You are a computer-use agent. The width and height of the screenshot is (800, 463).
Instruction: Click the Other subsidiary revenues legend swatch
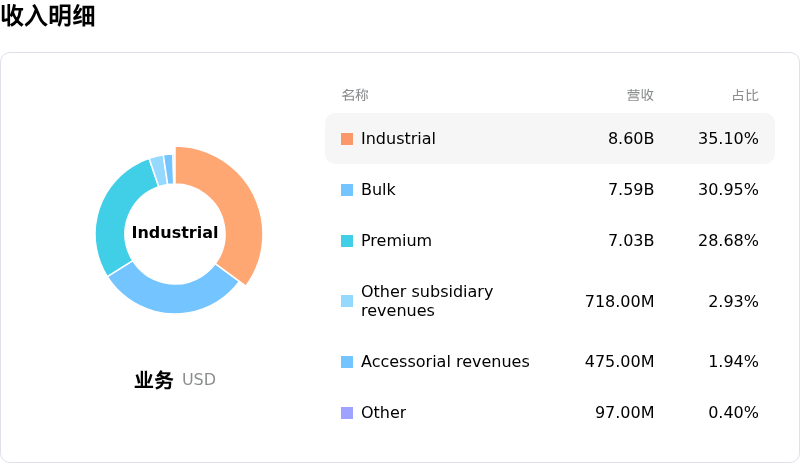(347, 301)
